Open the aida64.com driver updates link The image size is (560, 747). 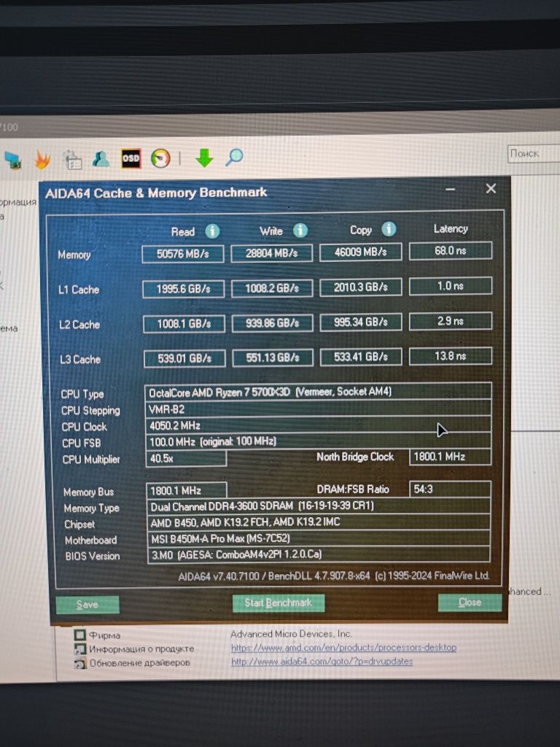[322, 662]
